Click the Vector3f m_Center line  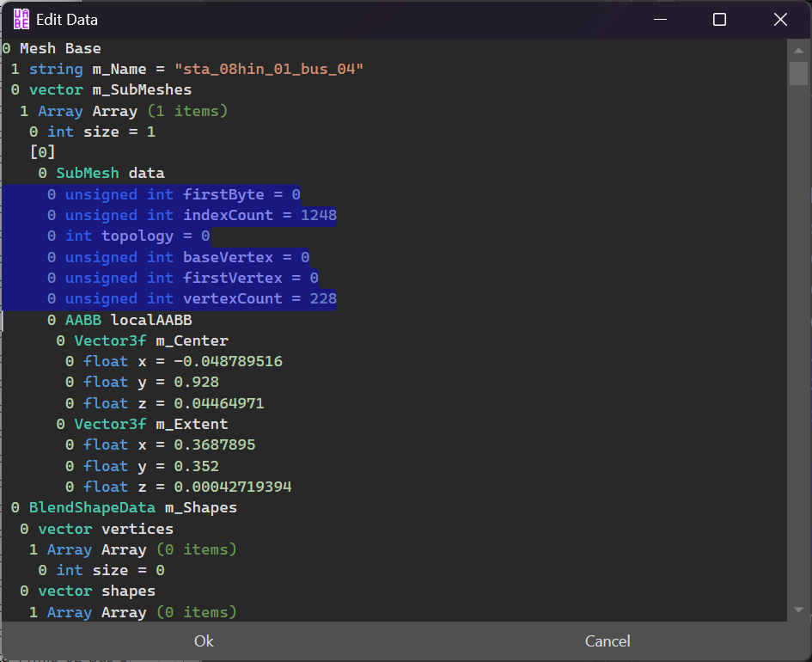[142, 340]
